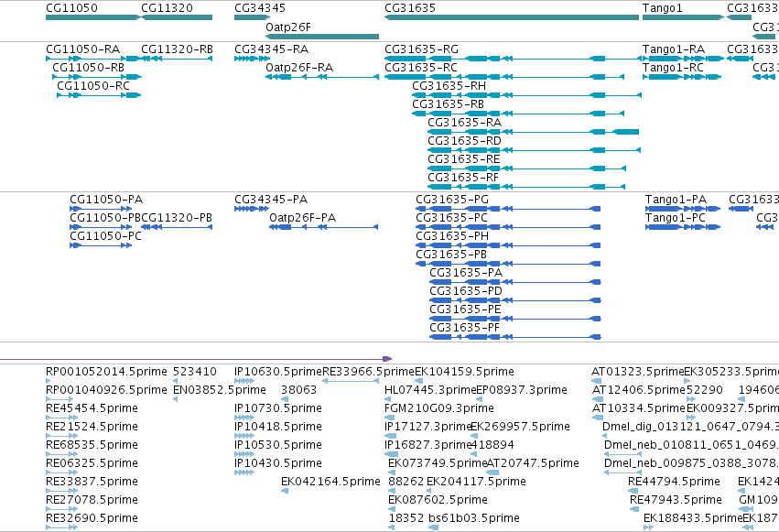This screenshot has height=532, width=779.
Task: Select protein CG31635-PG
Action: coord(508,209)
